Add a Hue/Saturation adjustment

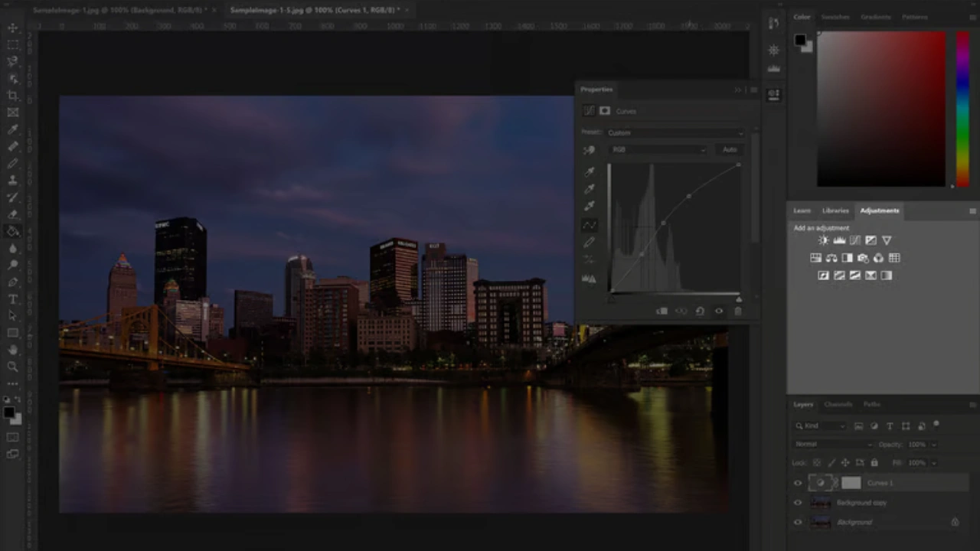[x=815, y=258]
